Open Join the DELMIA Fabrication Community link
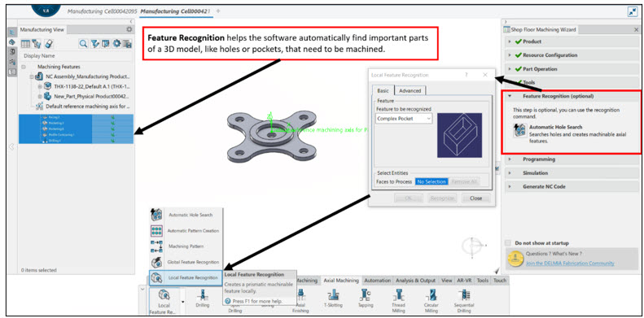Screen dimensions: 644x318 [x=570, y=263]
